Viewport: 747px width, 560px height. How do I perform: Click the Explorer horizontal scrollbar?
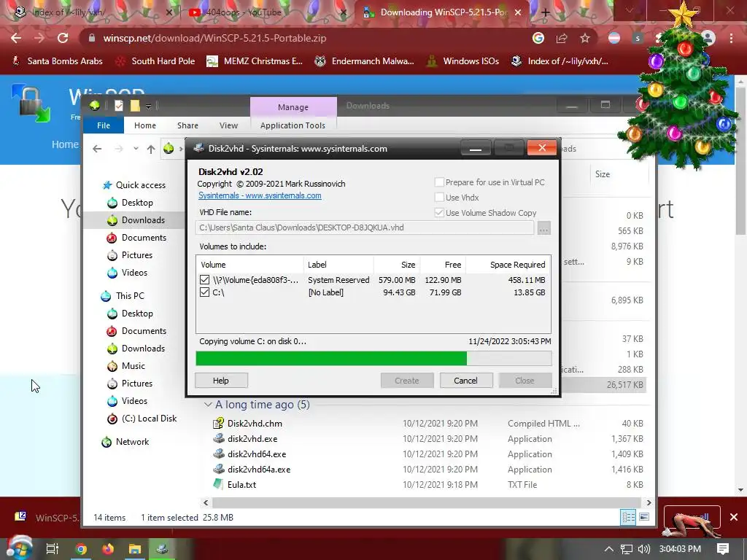(x=427, y=502)
